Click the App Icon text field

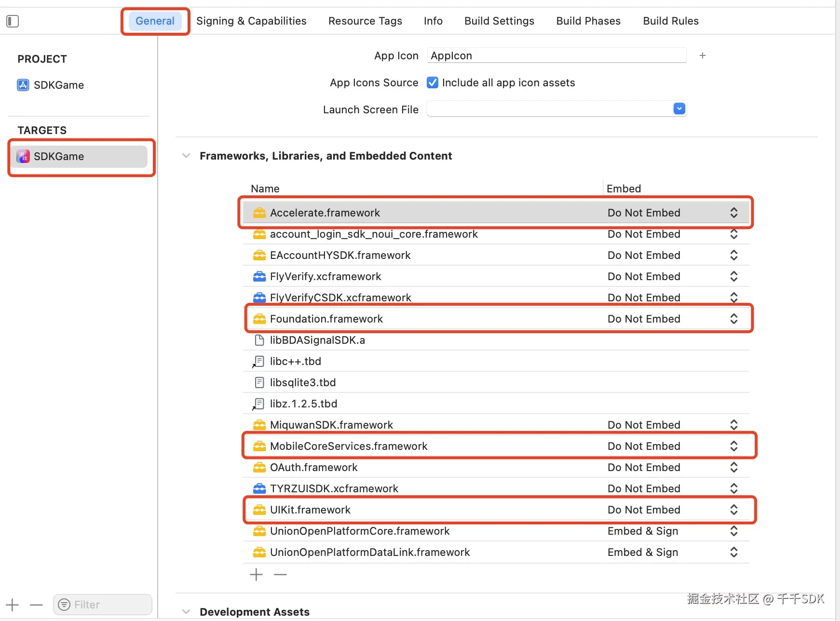click(556, 56)
